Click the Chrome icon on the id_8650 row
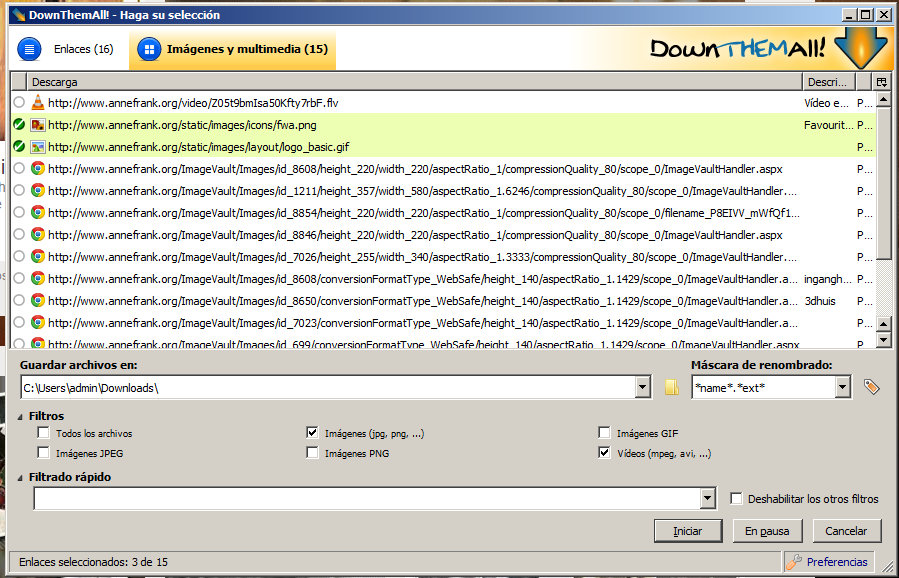This screenshot has height=578, width=899. point(38,300)
